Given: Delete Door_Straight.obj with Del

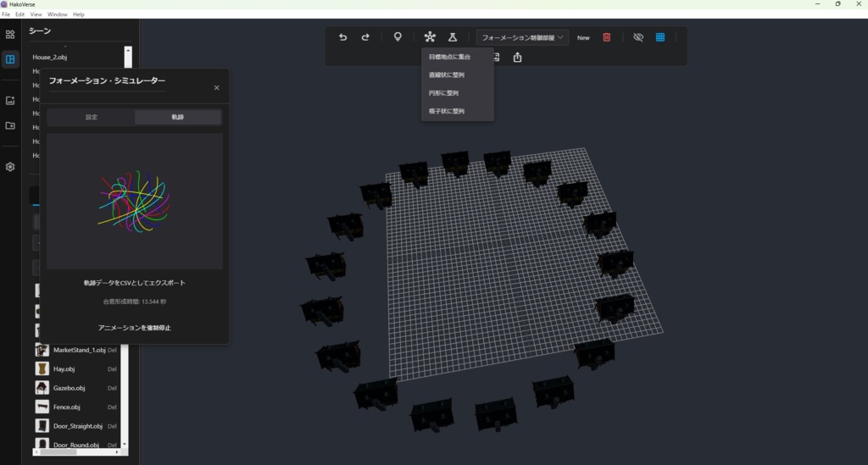Looking at the screenshot, I should tap(112, 426).
